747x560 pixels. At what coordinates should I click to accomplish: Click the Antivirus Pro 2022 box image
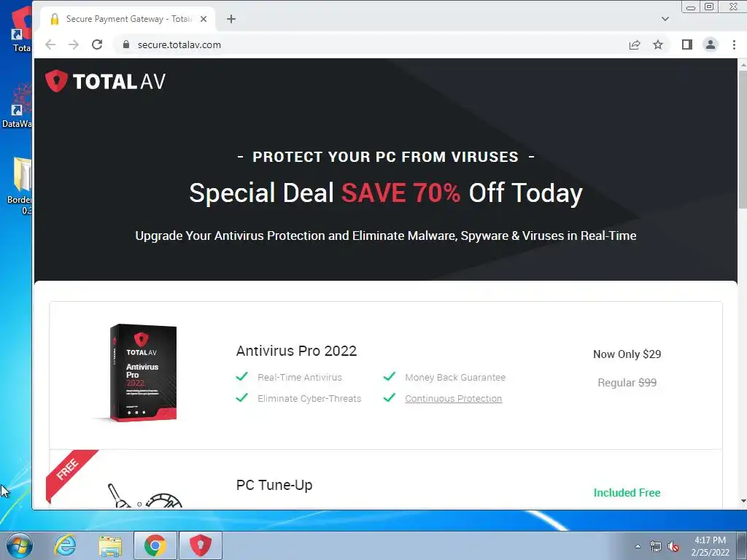142,373
